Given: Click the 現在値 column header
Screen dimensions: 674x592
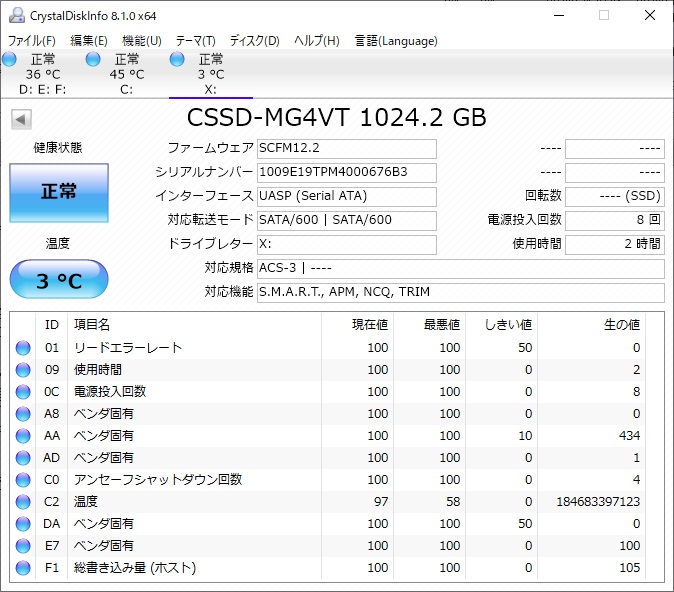Looking at the screenshot, I should 358,325.
